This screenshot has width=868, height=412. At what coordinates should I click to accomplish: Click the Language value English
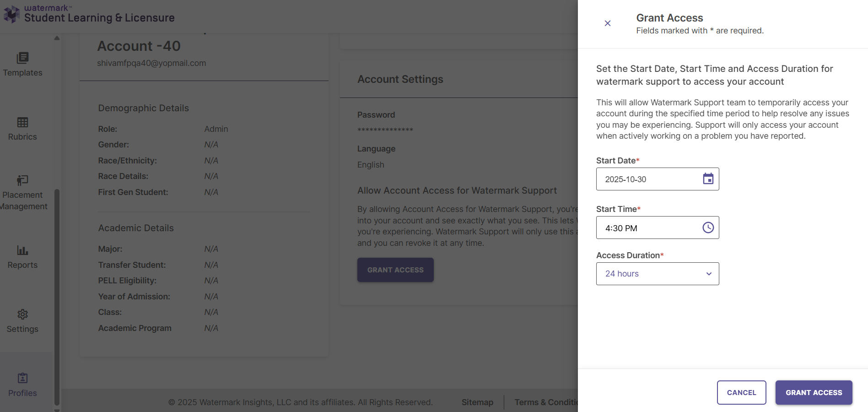[x=371, y=165]
